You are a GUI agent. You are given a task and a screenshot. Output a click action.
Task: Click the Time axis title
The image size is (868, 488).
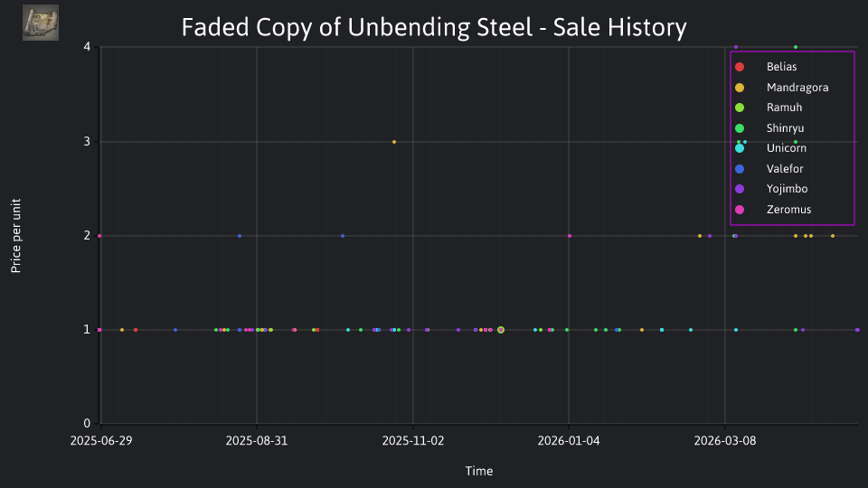coord(479,471)
